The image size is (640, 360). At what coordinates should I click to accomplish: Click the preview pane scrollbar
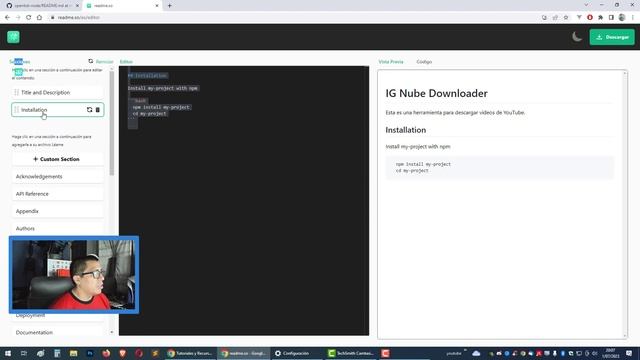[x=625, y=204]
